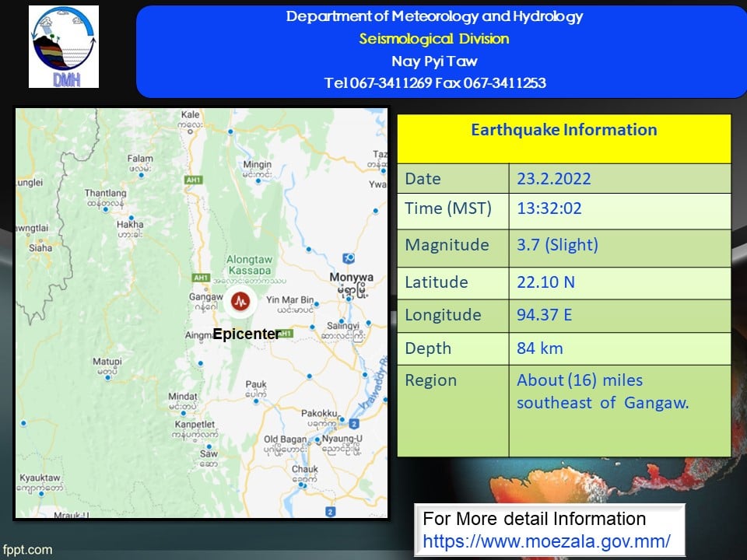Click the date value 23.2.2022 cell
Screen dimensions: 747x560
[x=554, y=179]
